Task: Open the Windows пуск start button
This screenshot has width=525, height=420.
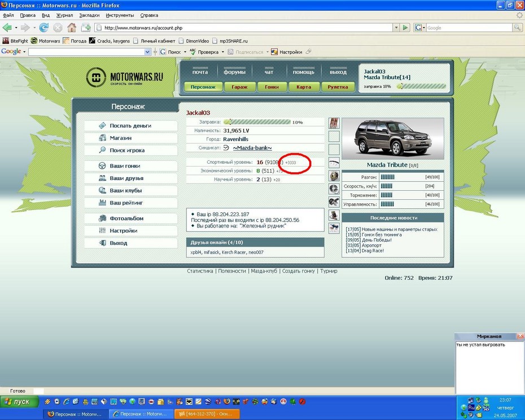Action: (x=20, y=401)
